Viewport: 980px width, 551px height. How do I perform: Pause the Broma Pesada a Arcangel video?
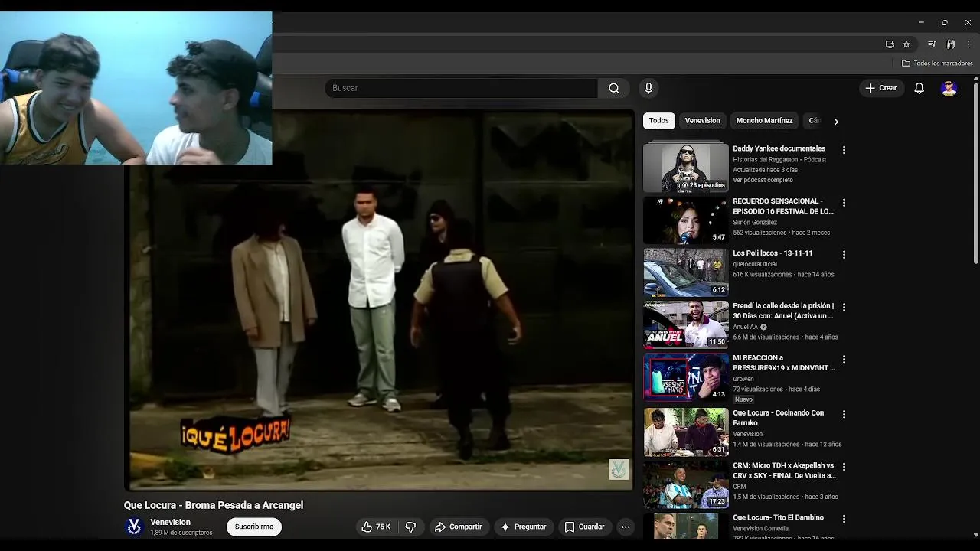(380, 299)
